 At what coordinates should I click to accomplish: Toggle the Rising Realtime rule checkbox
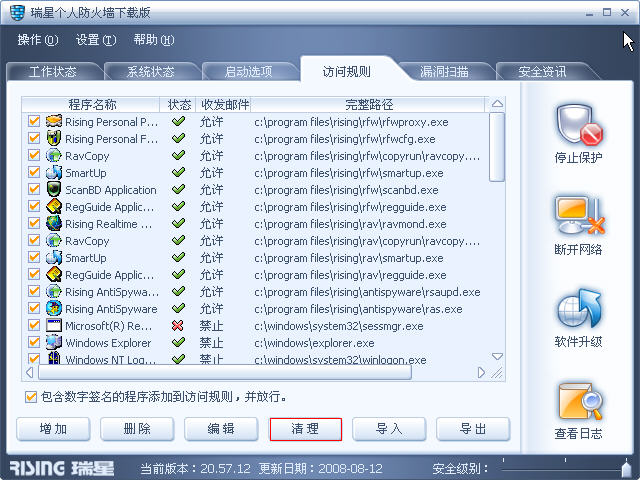[34, 223]
